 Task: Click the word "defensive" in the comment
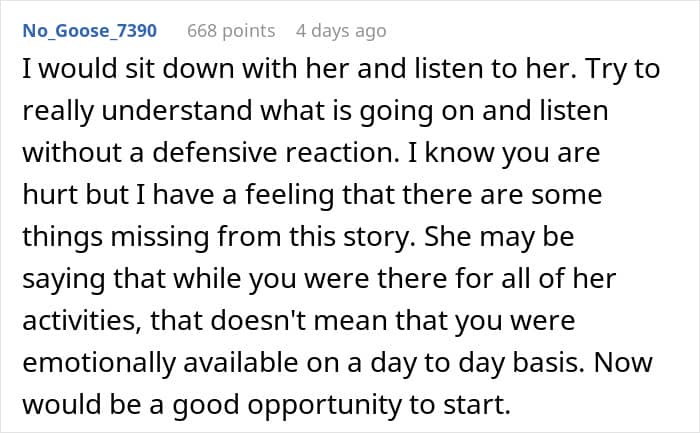[x=215, y=153]
